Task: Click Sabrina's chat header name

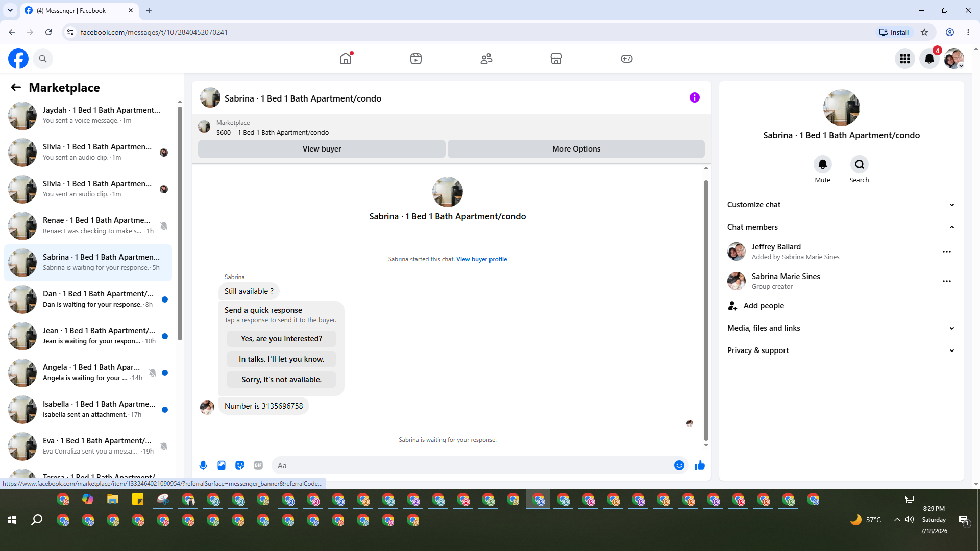Action: [303, 98]
